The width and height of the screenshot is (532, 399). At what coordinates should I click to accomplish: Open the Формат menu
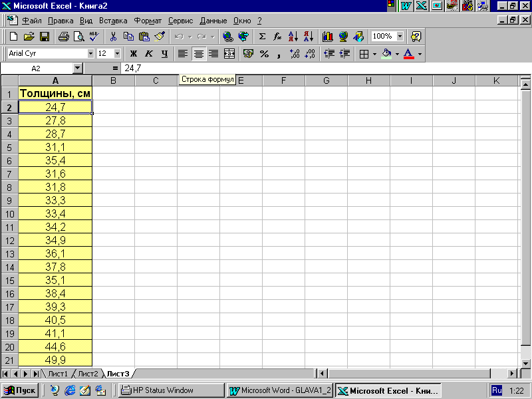coord(148,21)
